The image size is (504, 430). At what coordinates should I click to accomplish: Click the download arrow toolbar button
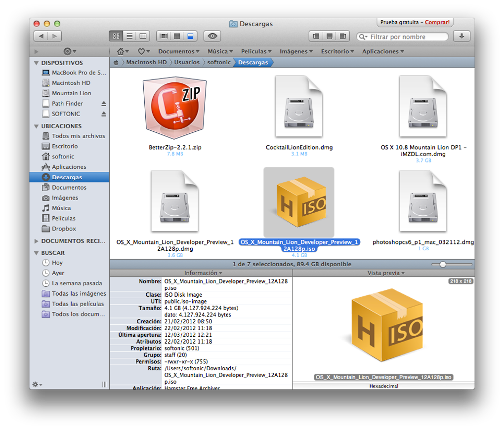(x=462, y=36)
